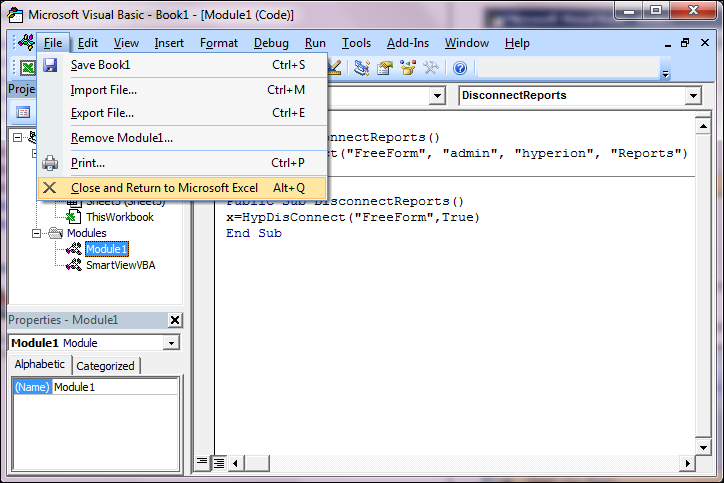This screenshot has height=483, width=724.
Task: Click the Visual Basic title bar app icon
Action: click(15, 15)
